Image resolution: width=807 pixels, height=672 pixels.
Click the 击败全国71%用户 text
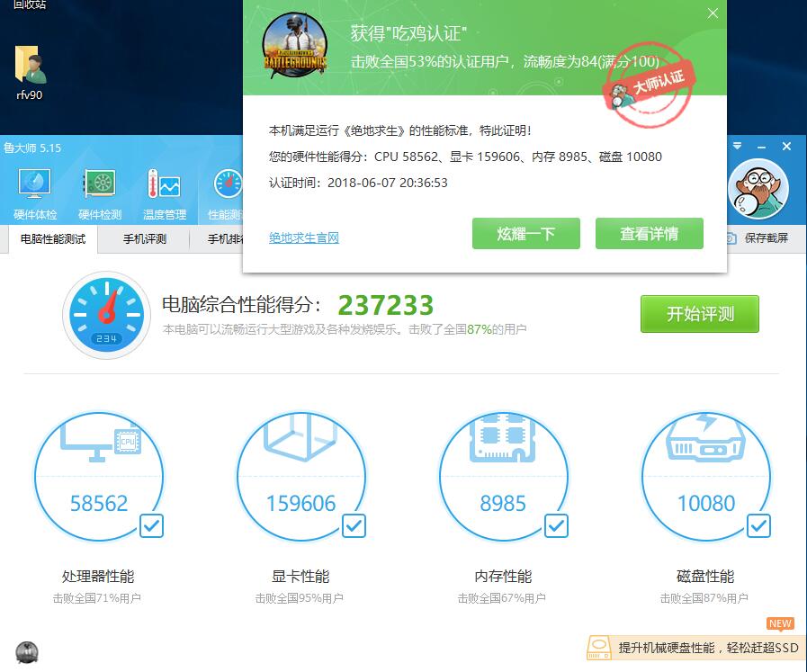coord(97,598)
